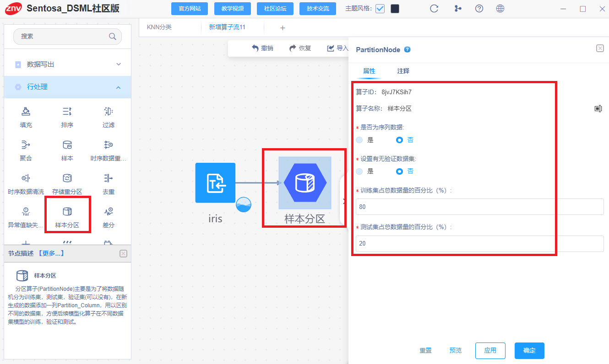
Task: Open the KNN分类 flow tab
Action: [x=159, y=27]
